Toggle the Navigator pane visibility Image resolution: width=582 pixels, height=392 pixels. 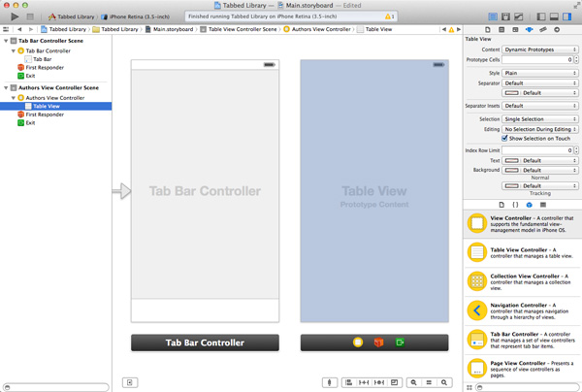click(541, 16)
